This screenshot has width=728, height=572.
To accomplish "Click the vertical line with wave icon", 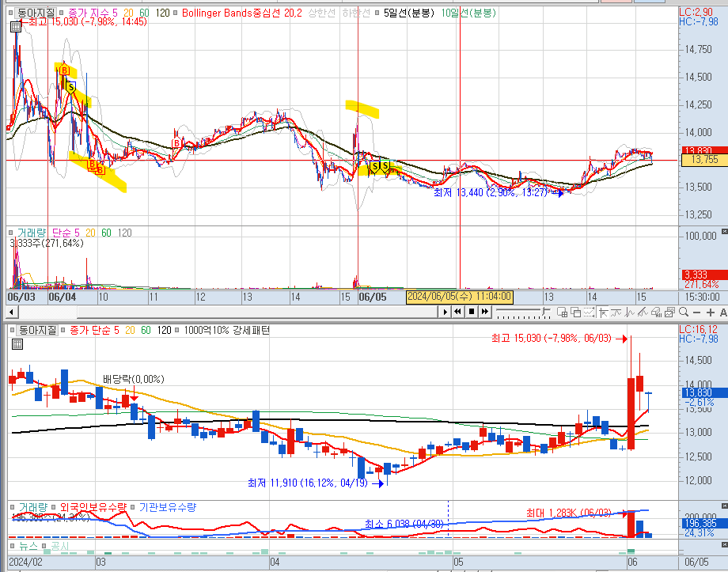I will click(630, 312).
